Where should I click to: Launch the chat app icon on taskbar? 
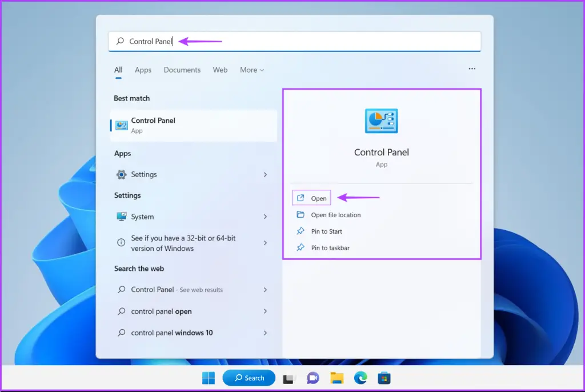312,378
